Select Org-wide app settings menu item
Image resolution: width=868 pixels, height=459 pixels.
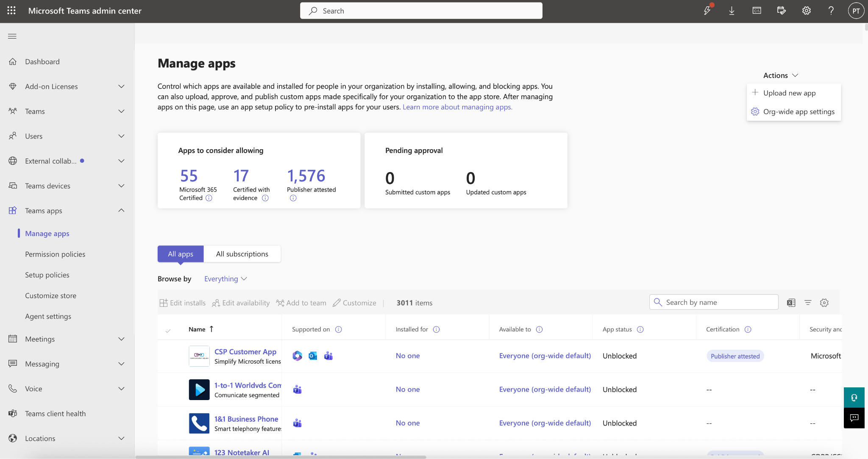tap(793, 111)
